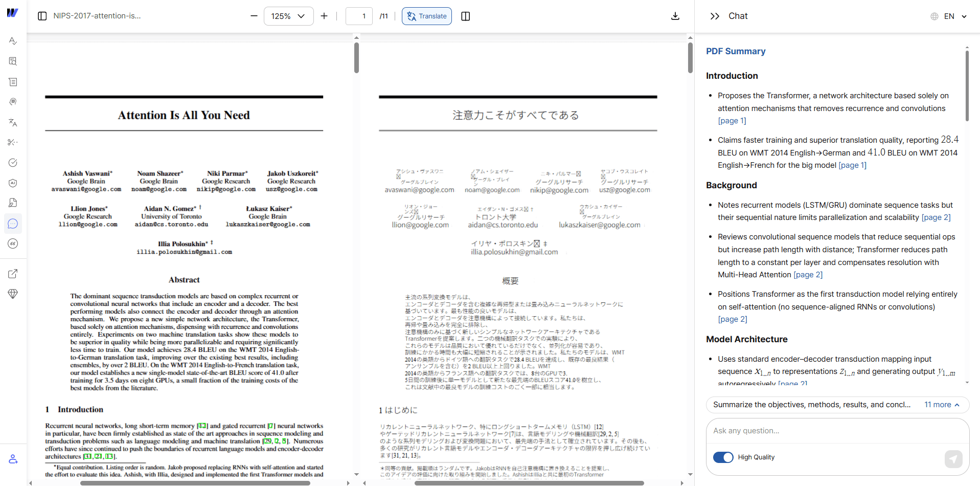Expand the '11 more' suggested prompts
Viewport: 980px width, 486px height.
[942, 405]
